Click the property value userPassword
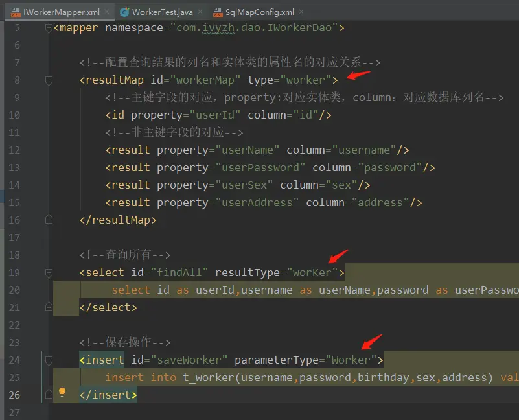 point(260,168)
